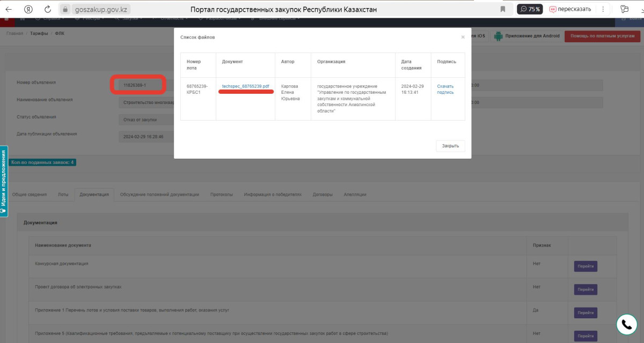
Task: Open the 'Протоколы' tab
Action: (x=221, y=195)
